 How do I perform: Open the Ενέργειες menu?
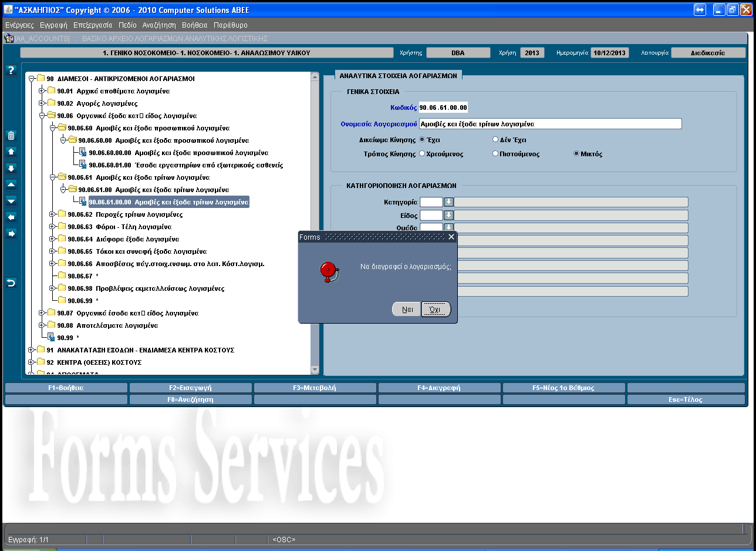19,25
